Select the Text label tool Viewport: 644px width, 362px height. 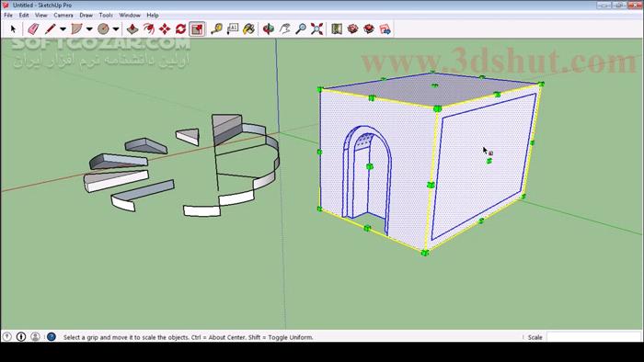click(233, 29)
